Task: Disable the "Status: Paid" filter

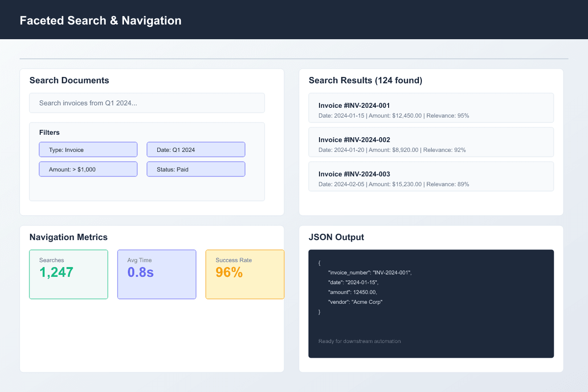Action: pyautogui.click(x=196, y=169)
